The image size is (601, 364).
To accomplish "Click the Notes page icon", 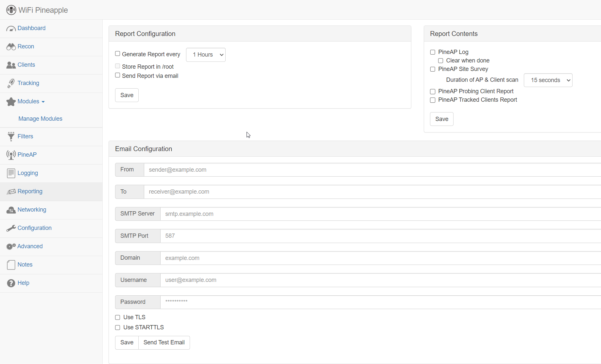I will click(11, 265).
